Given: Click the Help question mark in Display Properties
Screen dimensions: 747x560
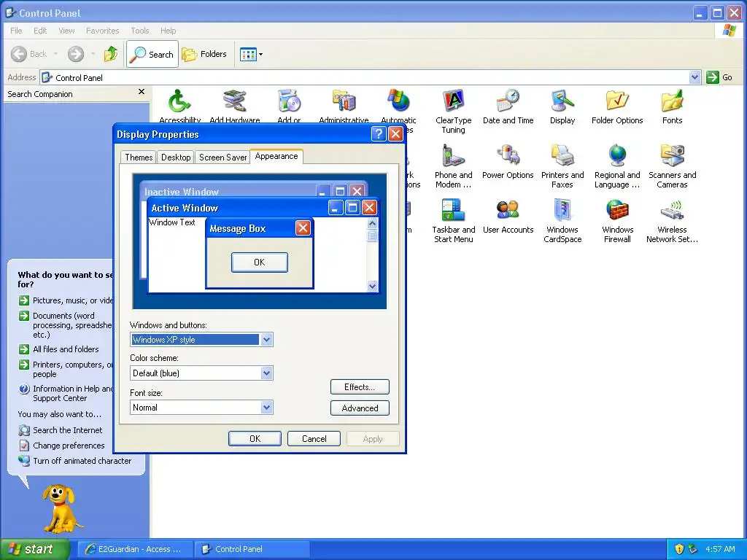Looking at the screenshot, I should 379,134.
